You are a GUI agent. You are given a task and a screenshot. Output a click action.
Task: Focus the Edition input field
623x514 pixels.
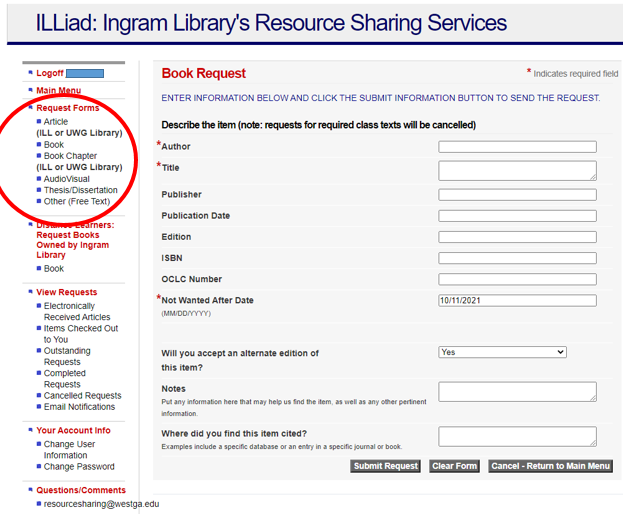point(517,237)
